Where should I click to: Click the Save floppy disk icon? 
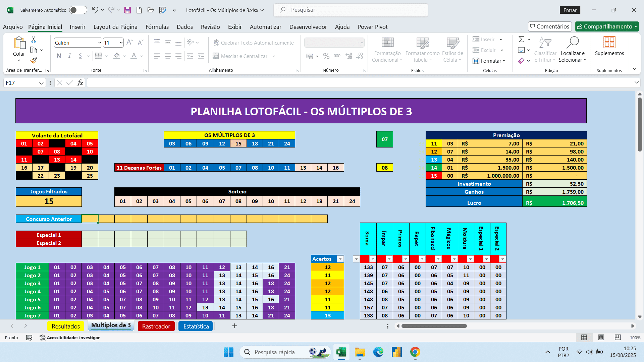[127, 10]
